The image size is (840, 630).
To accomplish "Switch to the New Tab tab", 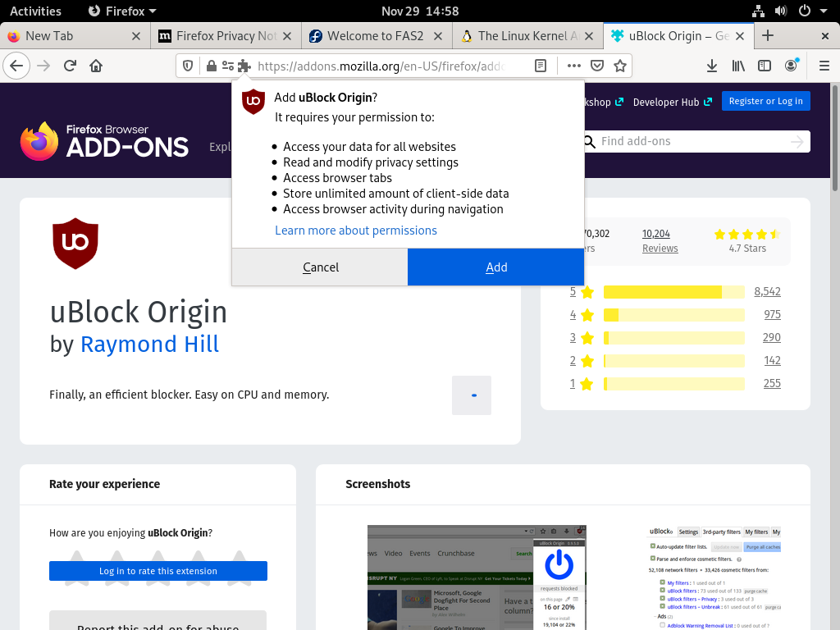I will pos(75,36).
